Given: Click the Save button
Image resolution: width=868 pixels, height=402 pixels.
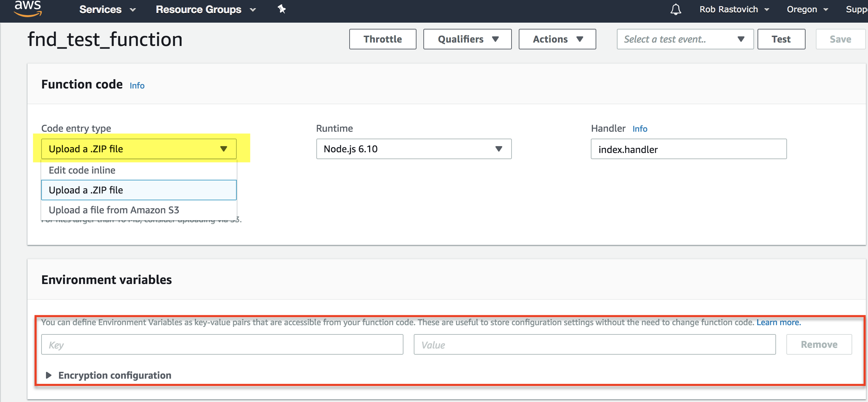Looking at the screenshot, I should click(x=841, y=39).
